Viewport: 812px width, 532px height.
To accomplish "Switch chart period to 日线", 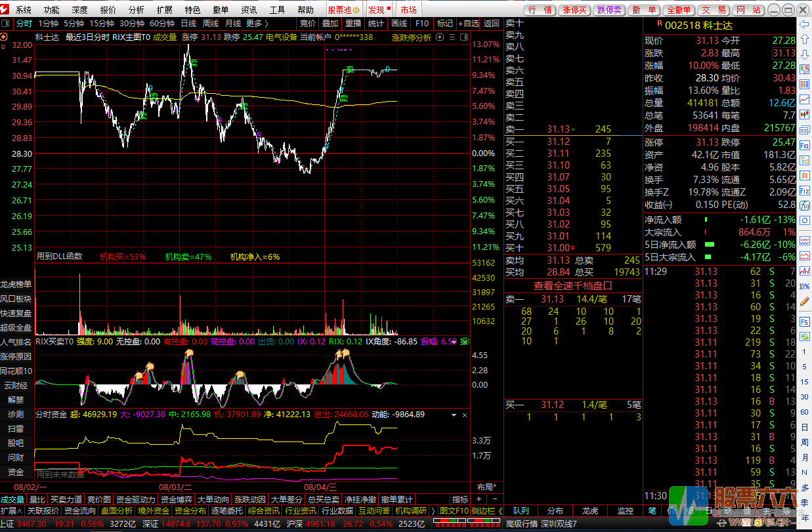I will point(188,24).
